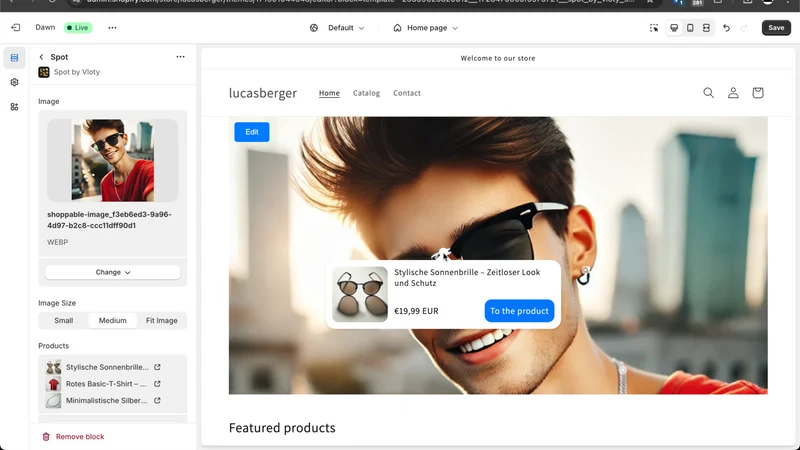Click the home icon beside Home page
Image resolution: width=800 pixels, height=450 pixels.
[397, 28]
